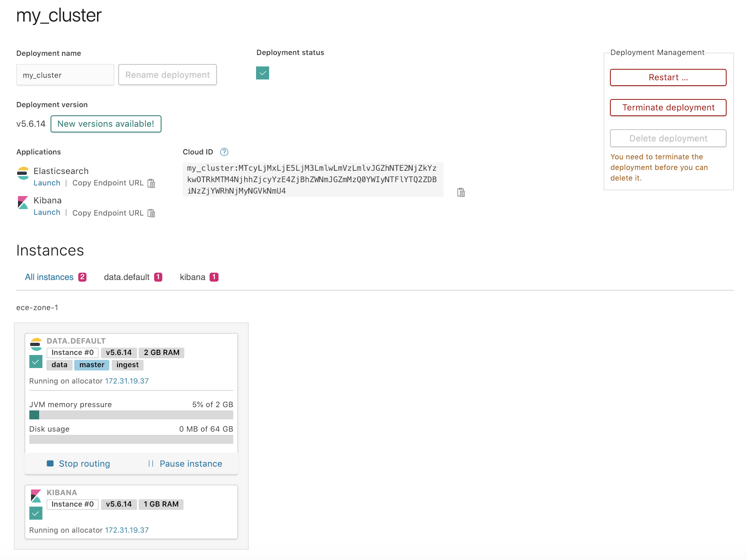Switch to the kibana instances tab

click(x=199, y=277)
